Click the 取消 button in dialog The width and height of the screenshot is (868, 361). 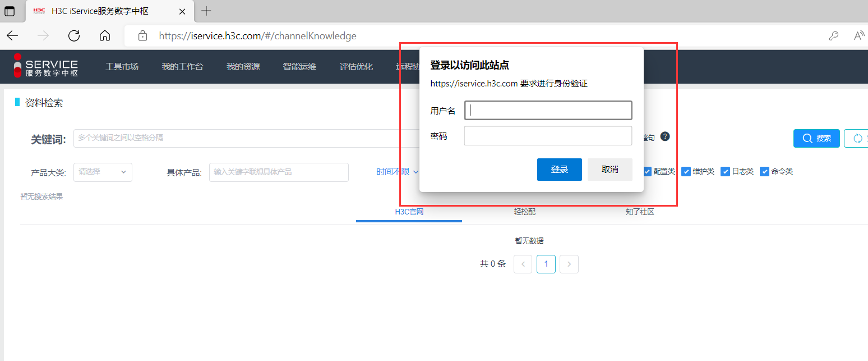tap(610, 170)
